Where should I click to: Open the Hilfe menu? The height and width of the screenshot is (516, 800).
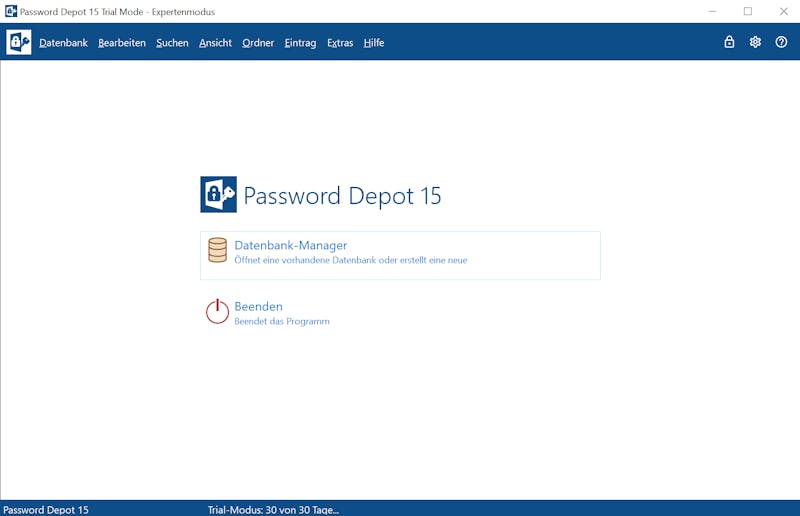(374, 43)
